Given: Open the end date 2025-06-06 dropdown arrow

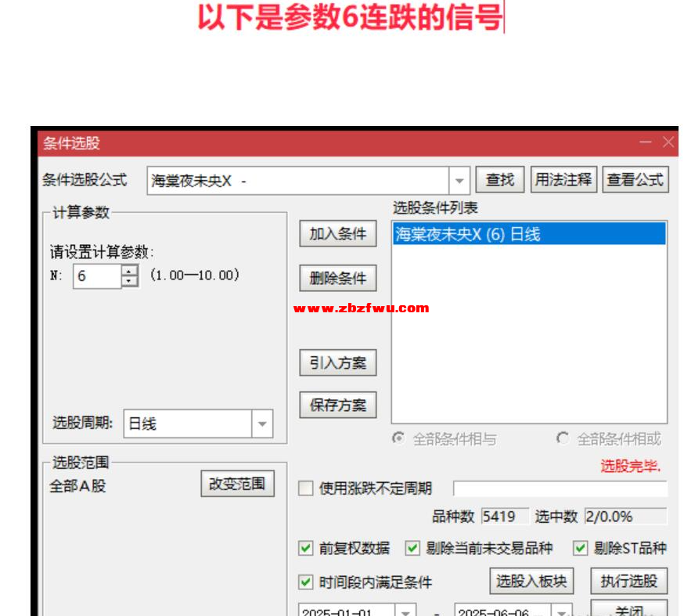Looking at the screenshot, I should [562, 611].
